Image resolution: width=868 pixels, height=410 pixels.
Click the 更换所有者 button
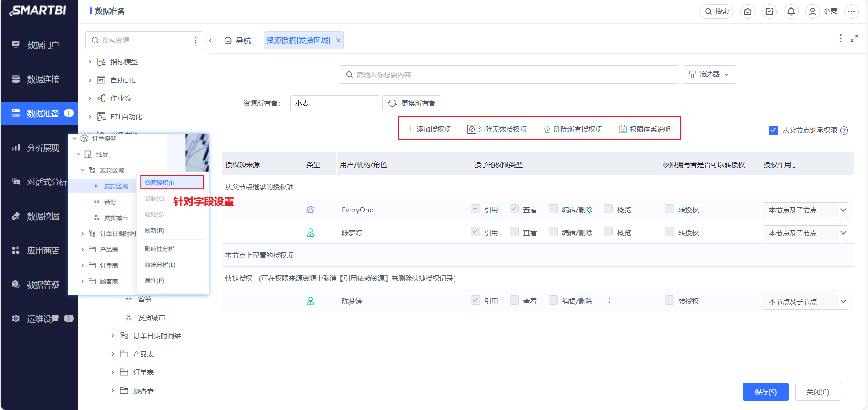[411, 103]
